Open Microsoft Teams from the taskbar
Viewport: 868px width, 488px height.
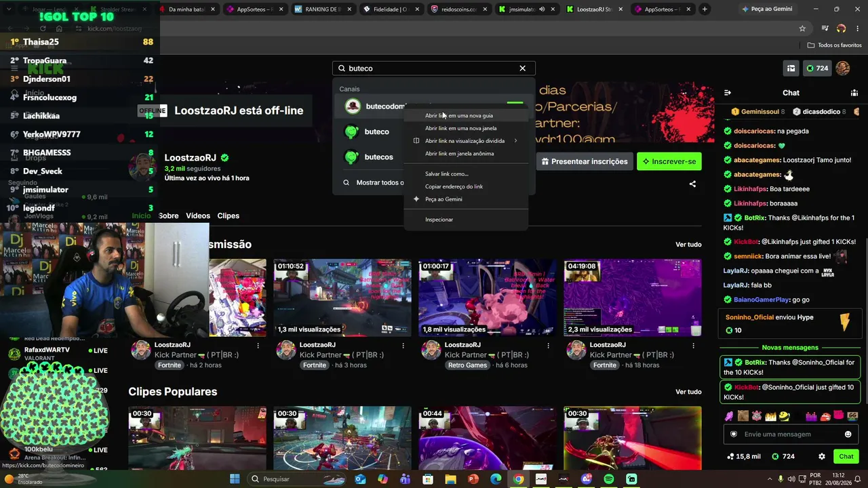tap(406, 479)
